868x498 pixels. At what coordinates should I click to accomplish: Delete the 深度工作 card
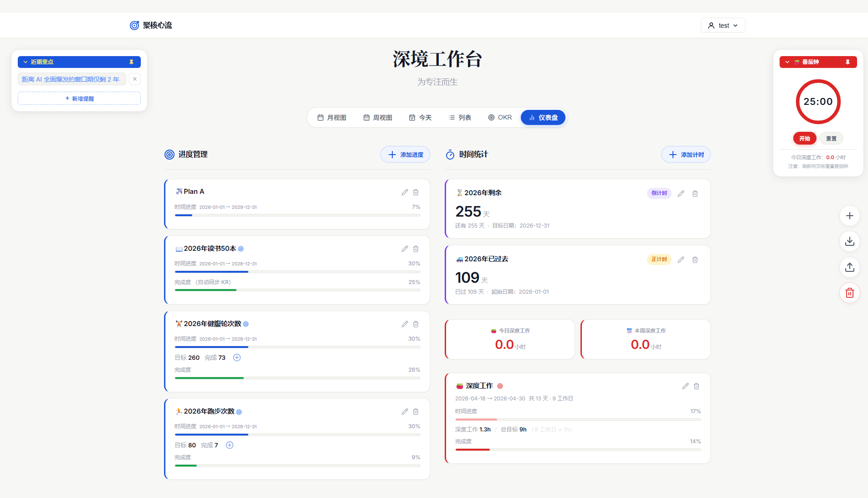point(696,386)
